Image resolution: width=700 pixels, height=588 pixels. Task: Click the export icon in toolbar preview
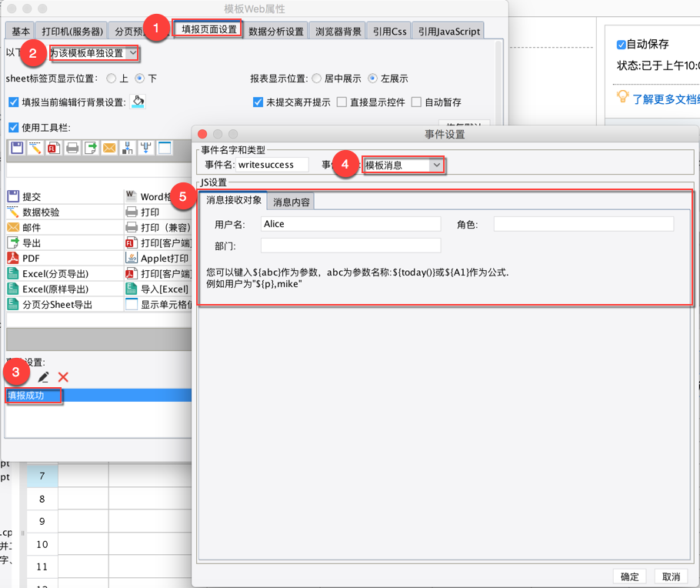(91, 148)
